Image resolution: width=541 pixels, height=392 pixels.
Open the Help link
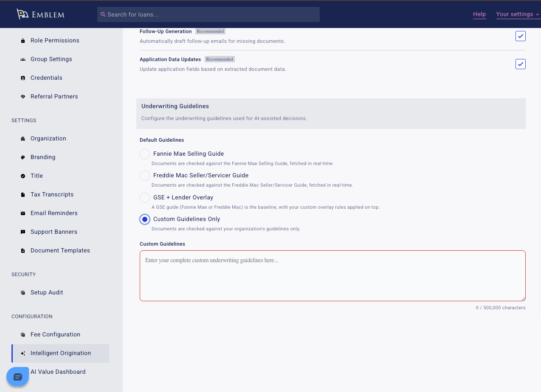point(479,14)
